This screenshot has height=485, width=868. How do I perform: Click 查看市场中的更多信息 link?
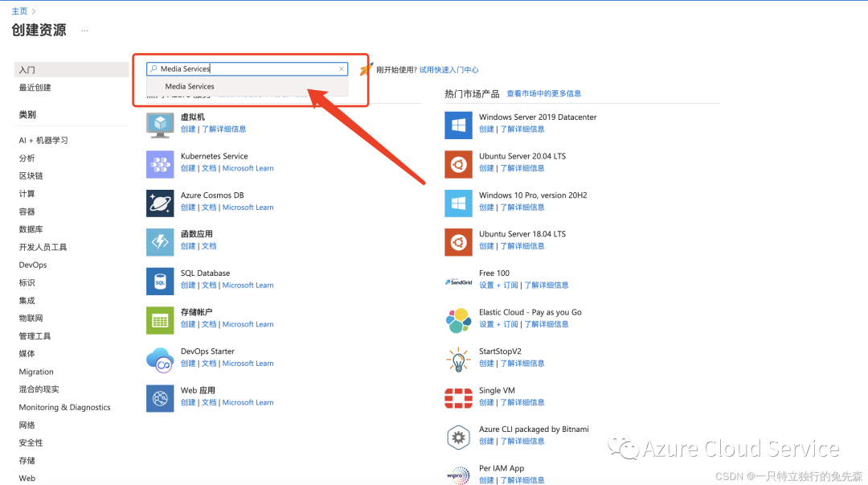pos(543,93)
